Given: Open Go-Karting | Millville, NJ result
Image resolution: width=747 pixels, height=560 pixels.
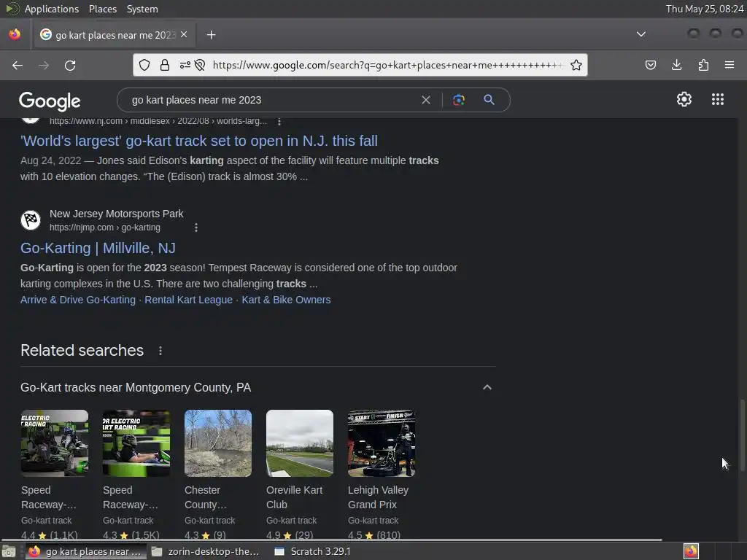Looking at the screenshot, I should 98,248.
